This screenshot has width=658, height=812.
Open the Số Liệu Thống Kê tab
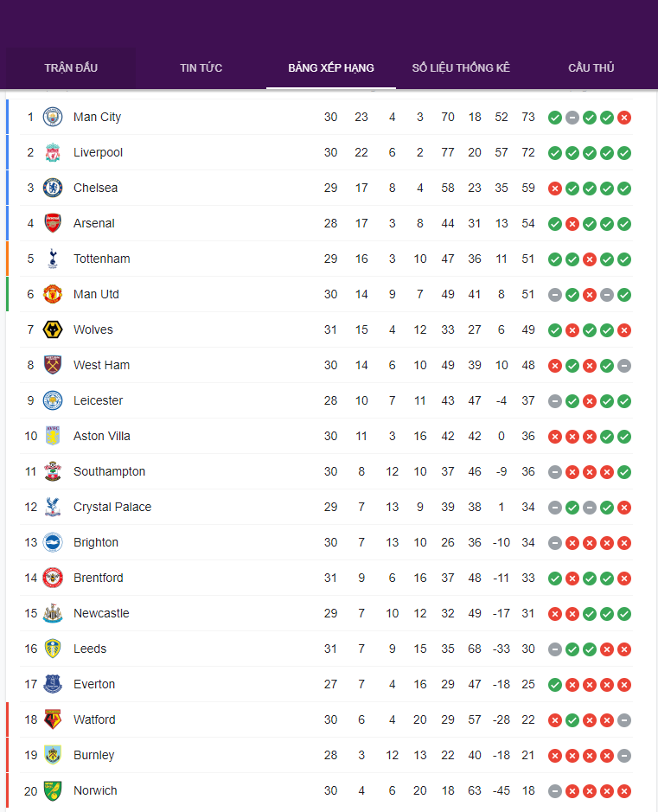(x=461, y=67)
